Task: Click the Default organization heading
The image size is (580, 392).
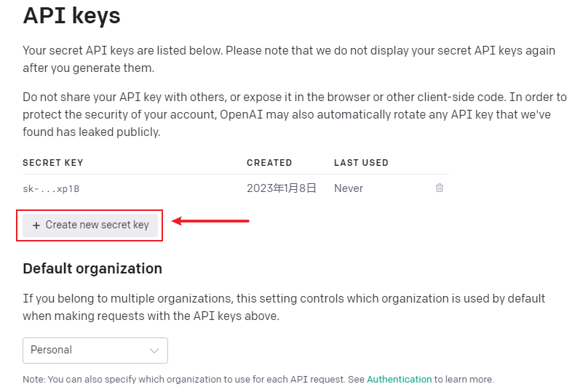Action: click(92, 268)
